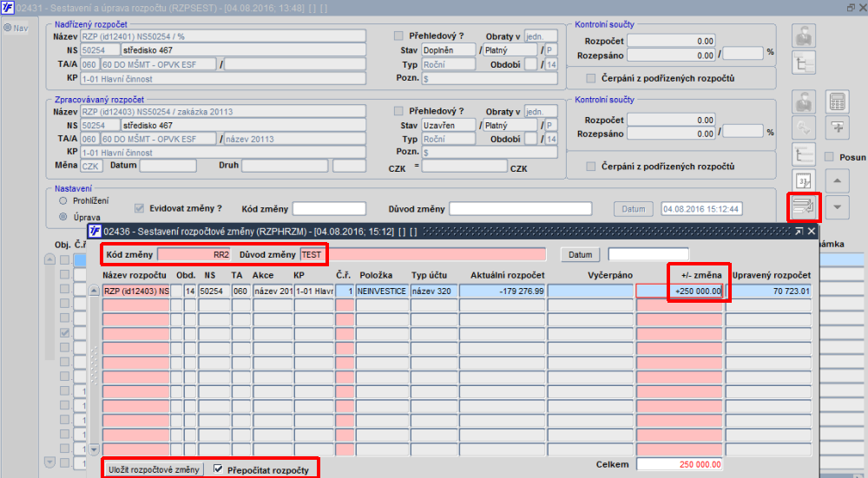The height and width of the screenshot is (478, 868).
Task: Click RZP (id12403) NS row cell
Action: click(x=135, y=291)
